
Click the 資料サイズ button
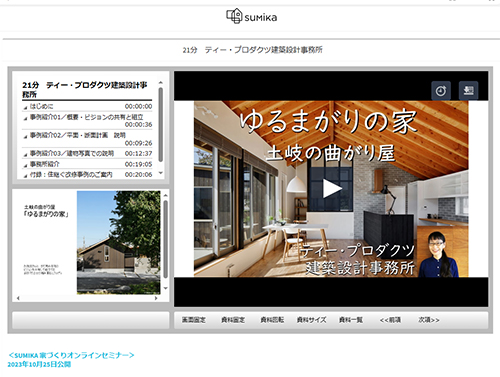tap(311, 320)
